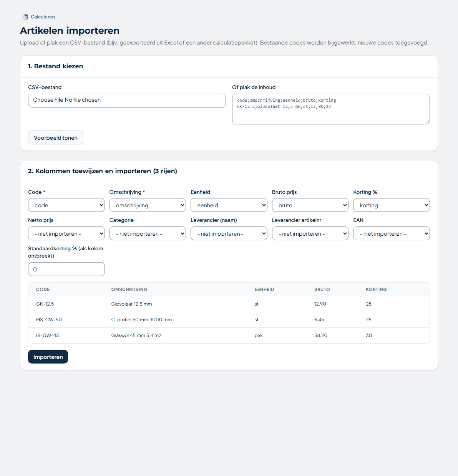Open the Eenheid column dropdown
The image size is (458, 476).
[229, 205]
